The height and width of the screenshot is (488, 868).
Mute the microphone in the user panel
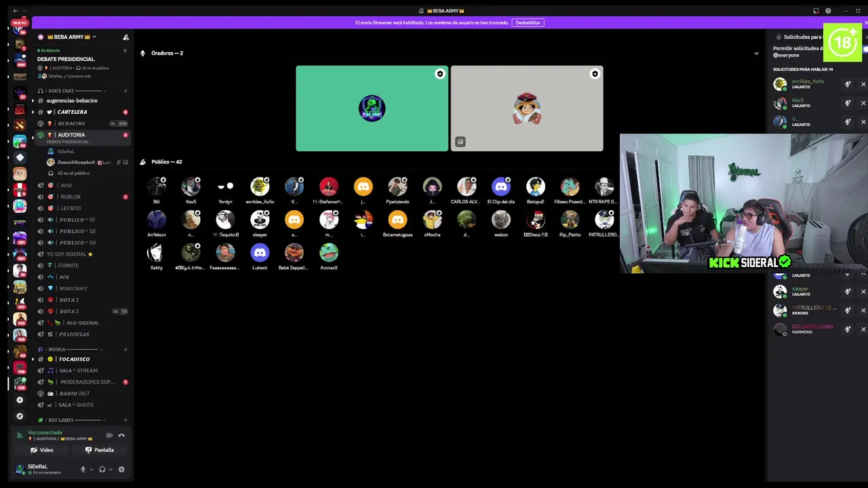tap(83, 469)
